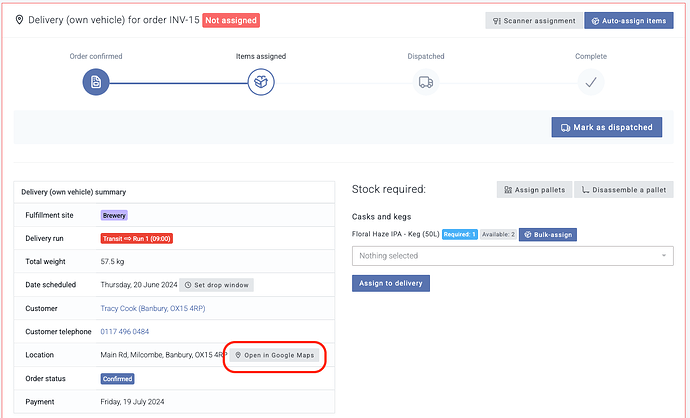Click the Brewery fulfillment site tag
Image resolution: width=690 pixels, height=418 pixels.
(x=114, y=215)
